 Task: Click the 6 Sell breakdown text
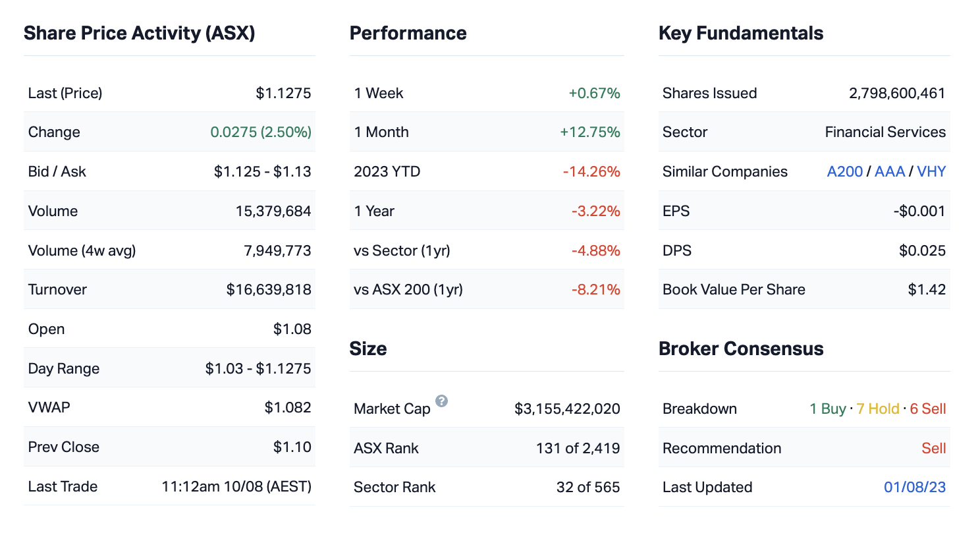(927, 409)
